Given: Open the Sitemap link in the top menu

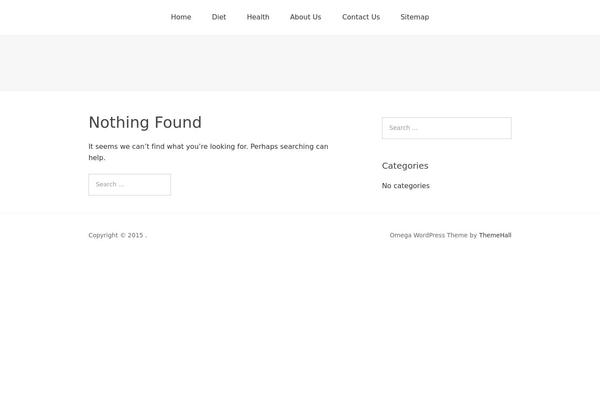Looking at the screenshot, I should (x=414, y=17).
